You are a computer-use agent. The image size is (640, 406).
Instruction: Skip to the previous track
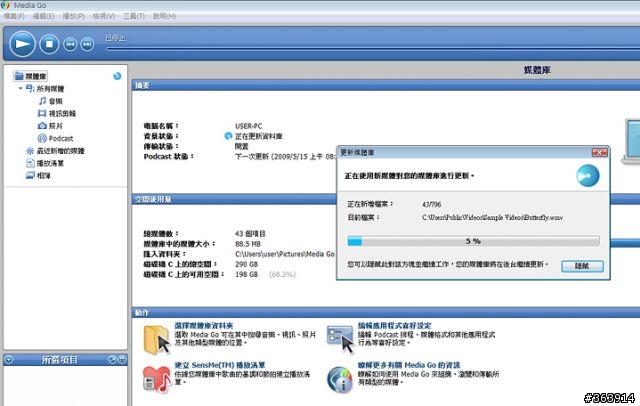70,44
